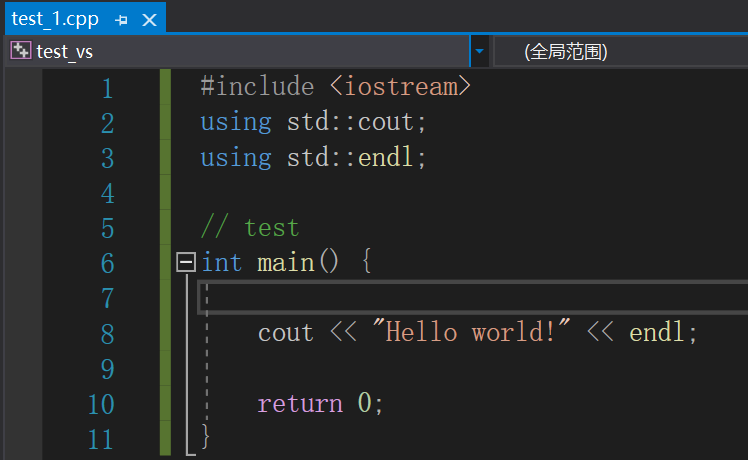This screenshot has width=748, height=460.
Task: Place cursor on empty highlighted line 7
Action: point(472,298)
